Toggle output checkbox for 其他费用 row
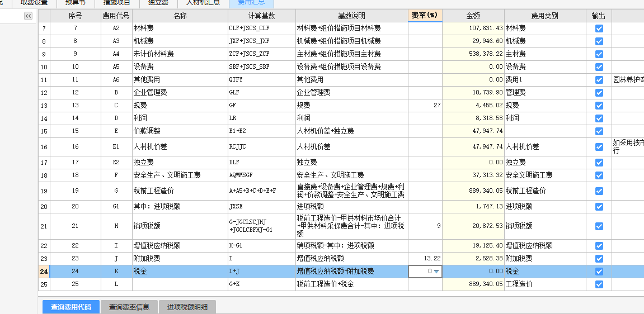The width and height of the screenshot is (644, 314). point(599,80)
